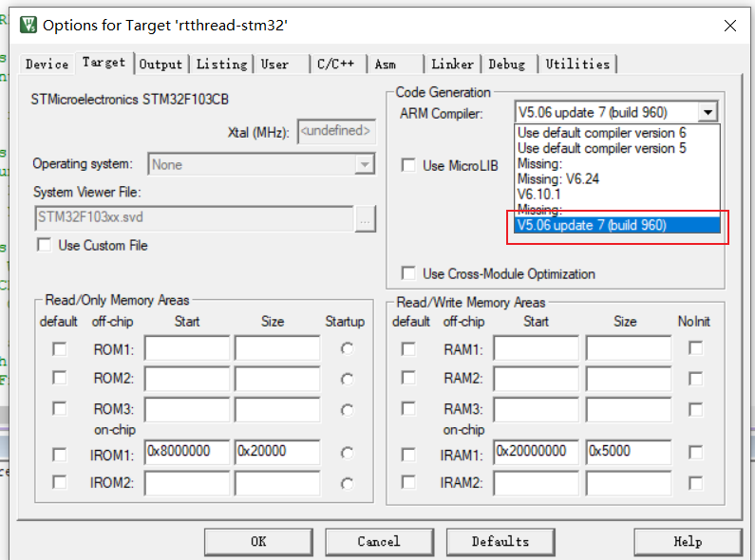The image size is (755, 560).
Task: Switch to the C/C++ tab
Action: [338, 64]
